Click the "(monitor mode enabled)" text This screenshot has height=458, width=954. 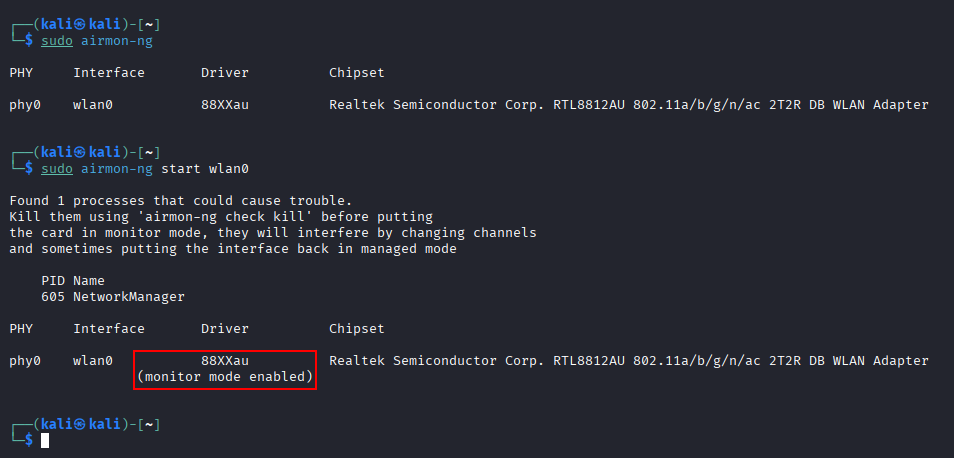[225, 377]
